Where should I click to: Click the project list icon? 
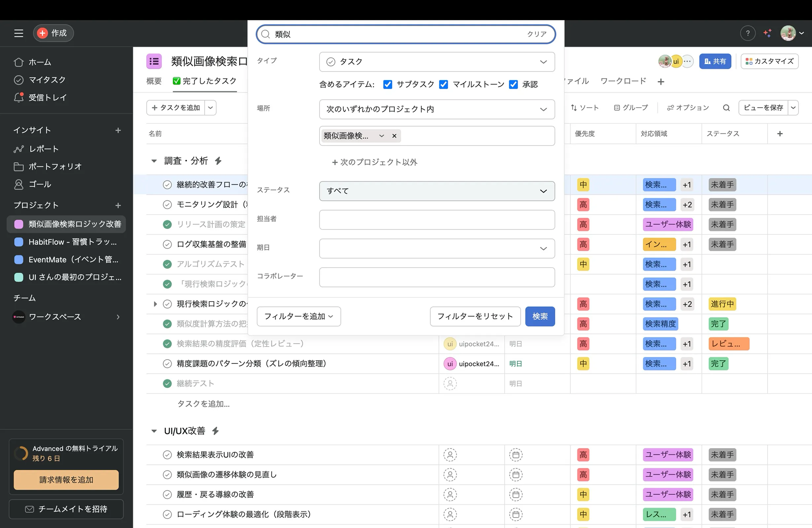click(x=154, y=61)
